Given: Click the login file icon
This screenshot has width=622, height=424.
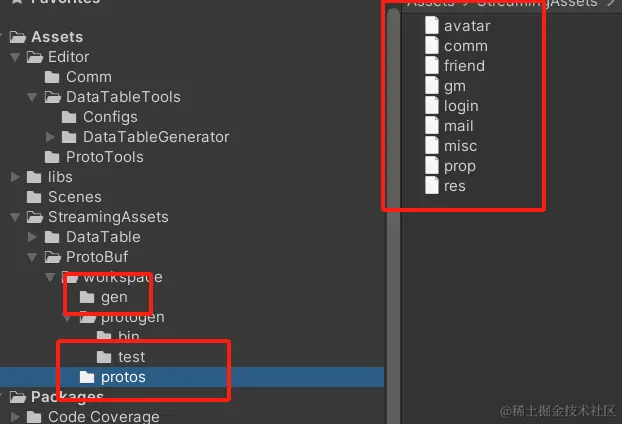Looking at the screenshot, I should coord(432,106).
